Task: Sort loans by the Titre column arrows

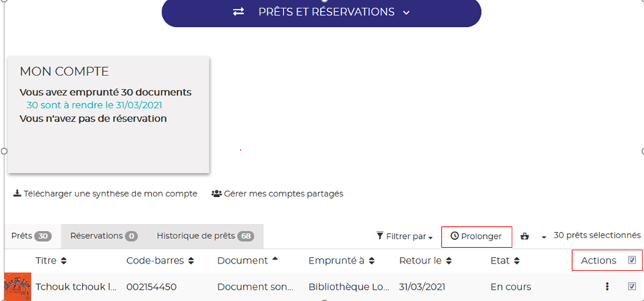Action: click(64, 261)
